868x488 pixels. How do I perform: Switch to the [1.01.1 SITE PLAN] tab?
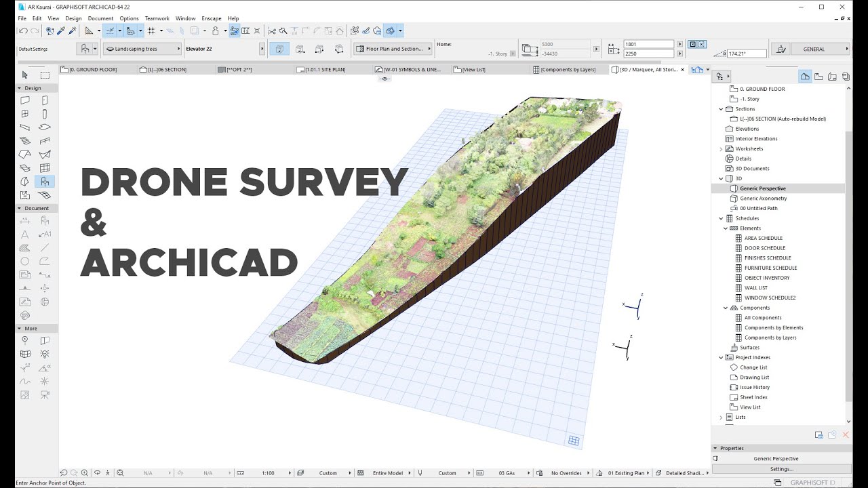coord(332,69)
